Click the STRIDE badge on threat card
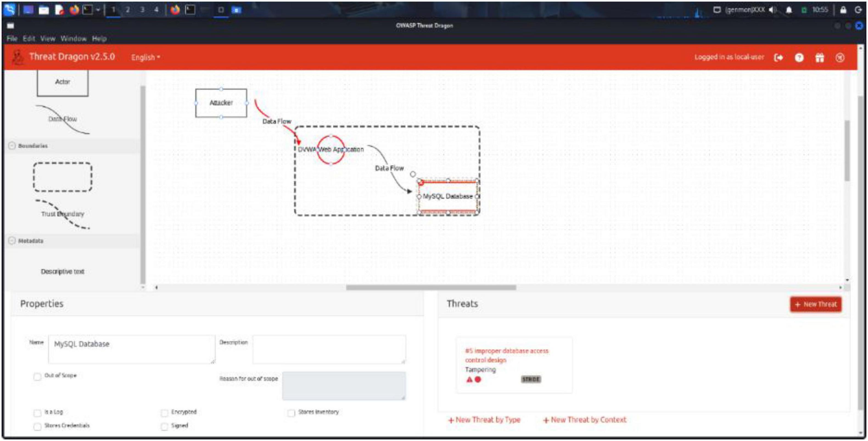This screenshot has width=868, height=441. 531,379
